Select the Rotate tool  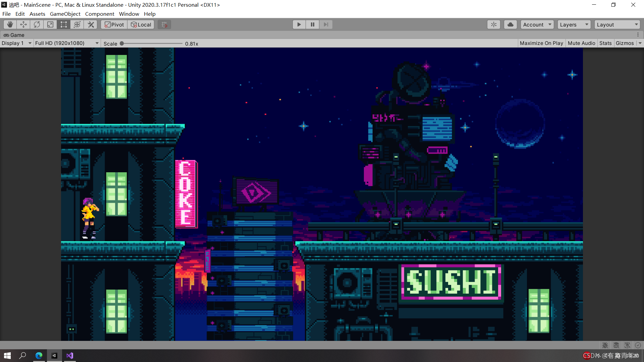pos(37,24)
